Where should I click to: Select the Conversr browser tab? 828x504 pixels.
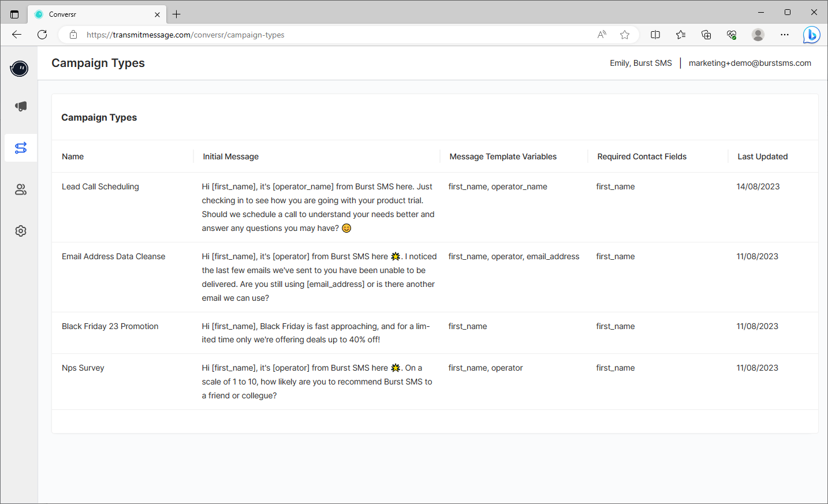point(97,14)
